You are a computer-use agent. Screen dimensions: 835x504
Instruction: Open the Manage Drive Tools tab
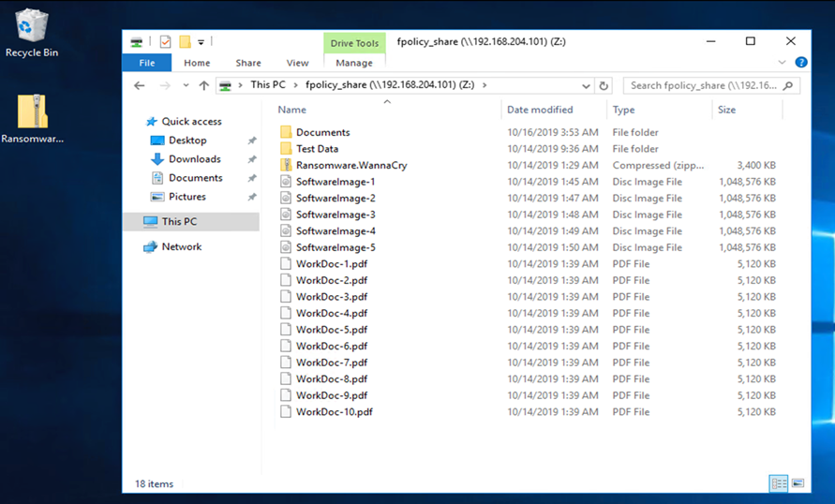[354, 63]
